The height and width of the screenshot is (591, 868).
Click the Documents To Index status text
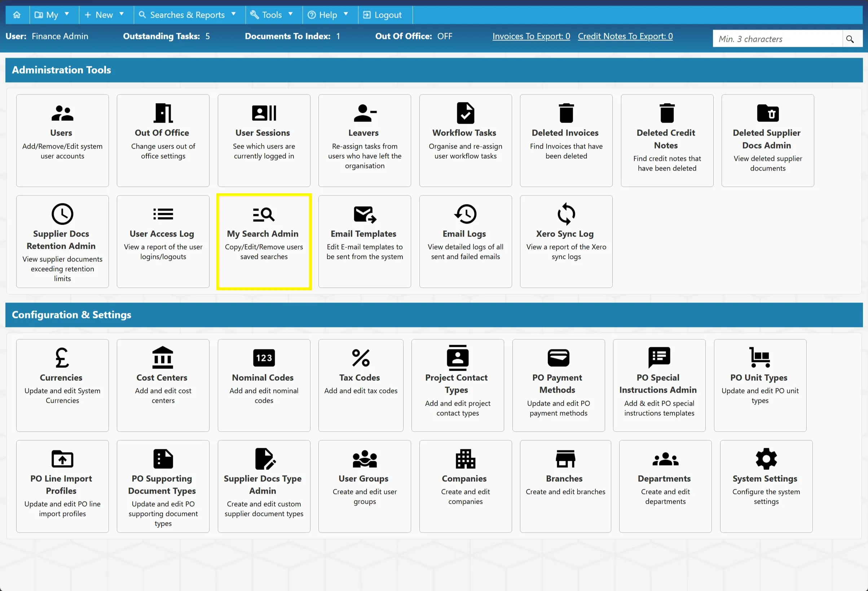point(292,36)
